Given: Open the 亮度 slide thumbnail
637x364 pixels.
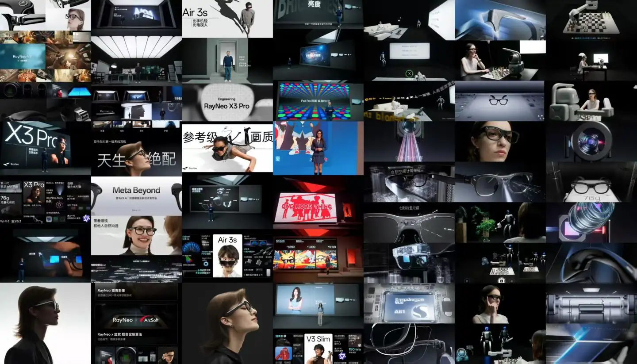Looking at the screenshot, I should coord(318,14).
